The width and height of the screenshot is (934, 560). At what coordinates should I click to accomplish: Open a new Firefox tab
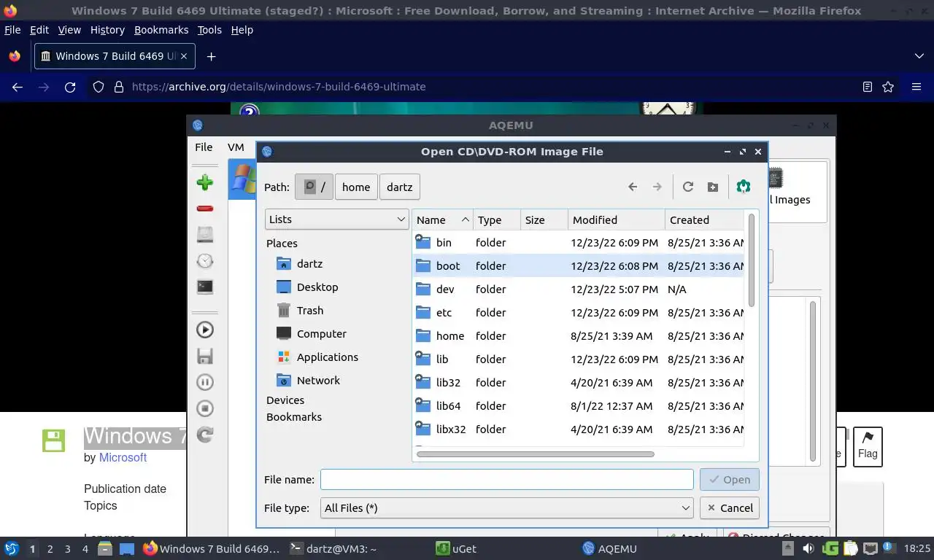[211, 56]
